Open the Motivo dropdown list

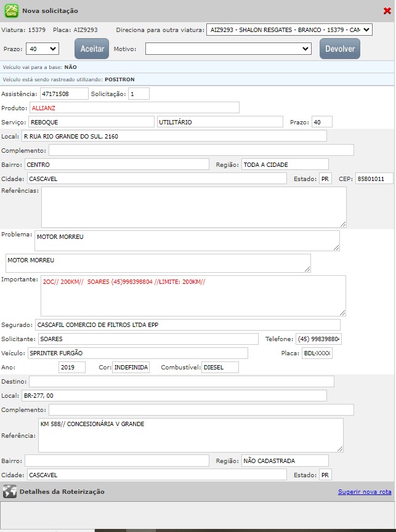[x=228, y=49]
